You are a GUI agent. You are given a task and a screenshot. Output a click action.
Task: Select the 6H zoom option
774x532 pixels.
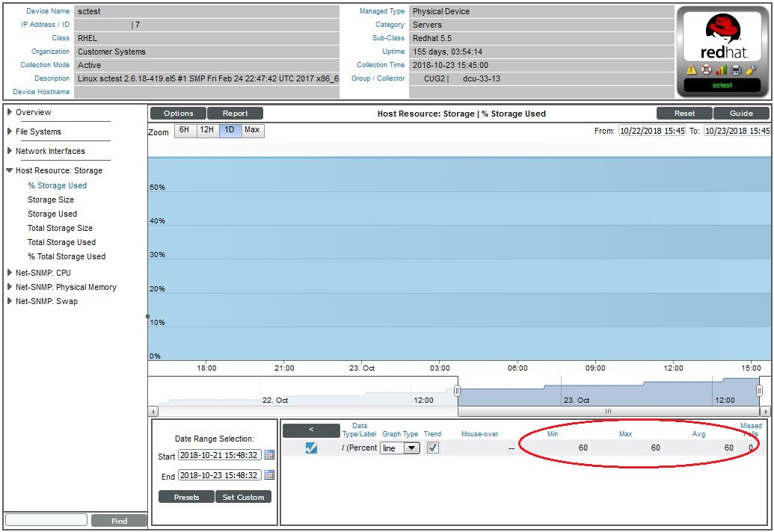click(x=184, y=131)
